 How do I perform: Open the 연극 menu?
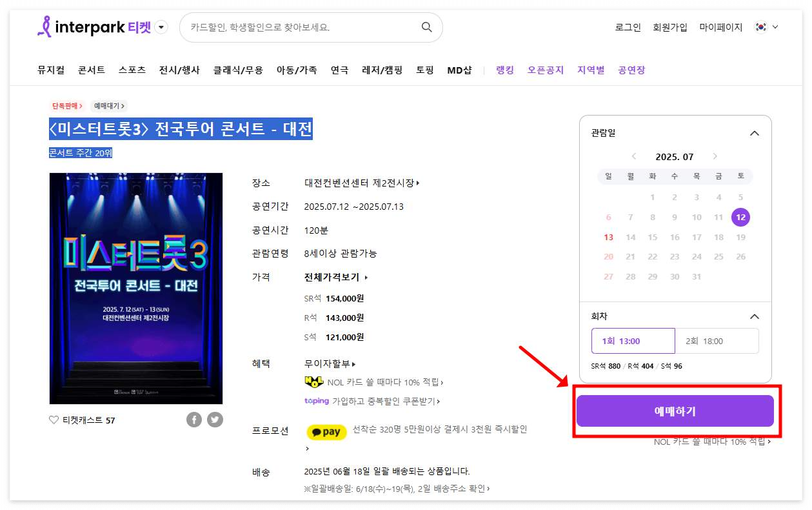(339, 70)
